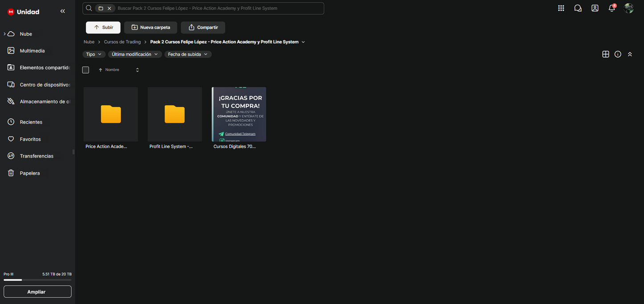
Task: Collapse the sidebar with double-chevron icon
Action: pyautogui.click(x=62, y=11)
